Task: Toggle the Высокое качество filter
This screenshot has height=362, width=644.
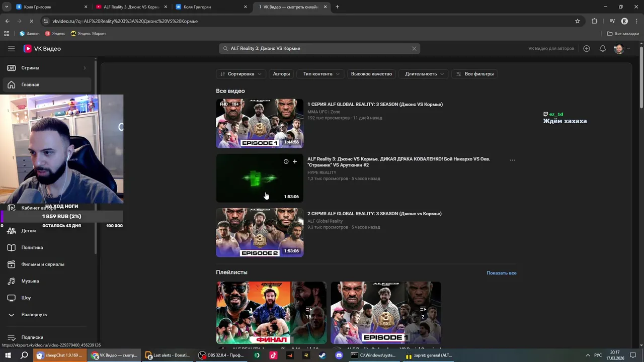Action: pyautogui.click(x=371, y=74)
